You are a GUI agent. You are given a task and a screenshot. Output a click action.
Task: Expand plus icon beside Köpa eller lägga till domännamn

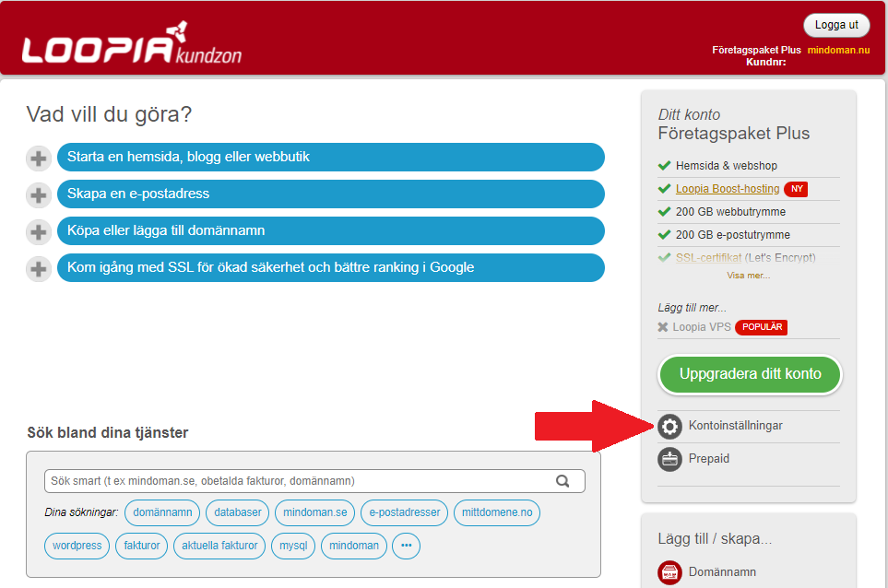click(39, 231)
